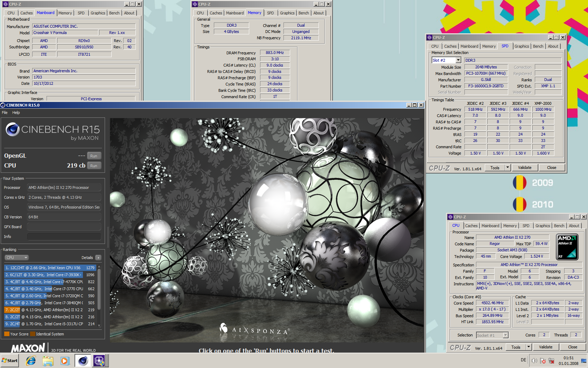Select ranking row 9 Intel Core i5-3317U

50,324
